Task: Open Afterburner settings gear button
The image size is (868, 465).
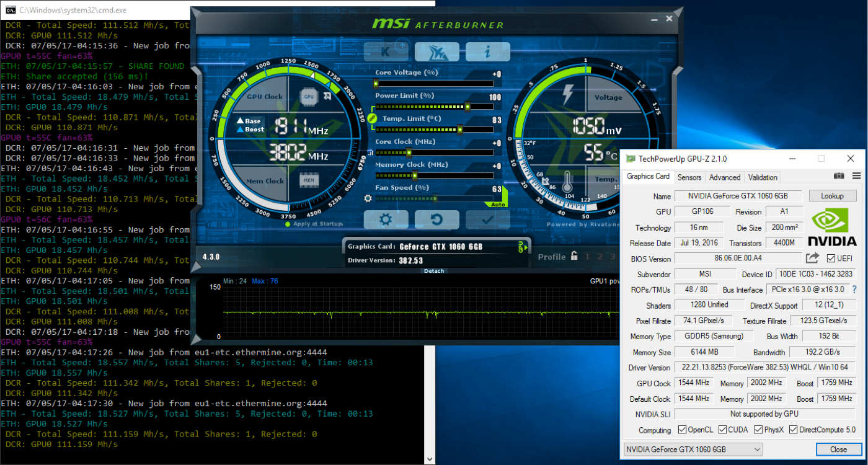Action: 386,219
